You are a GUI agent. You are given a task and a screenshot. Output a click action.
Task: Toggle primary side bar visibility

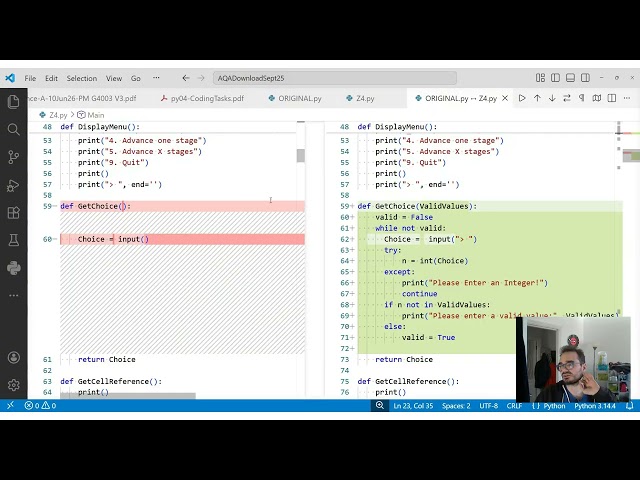(x=555, y=78)
